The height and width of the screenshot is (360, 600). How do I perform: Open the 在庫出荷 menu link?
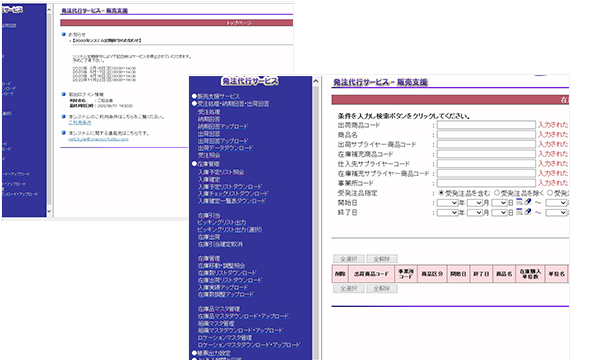pos(209,237)
